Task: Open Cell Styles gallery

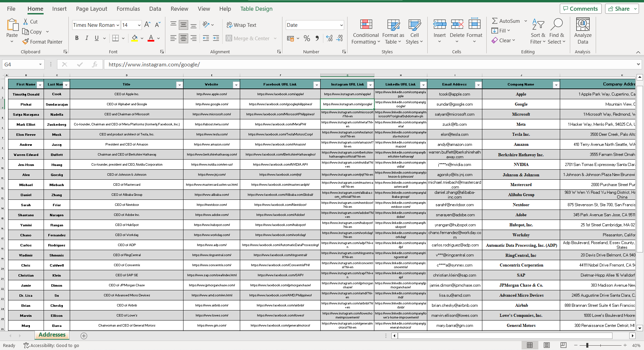Action: pyautogui.click(x=414, y=32)
